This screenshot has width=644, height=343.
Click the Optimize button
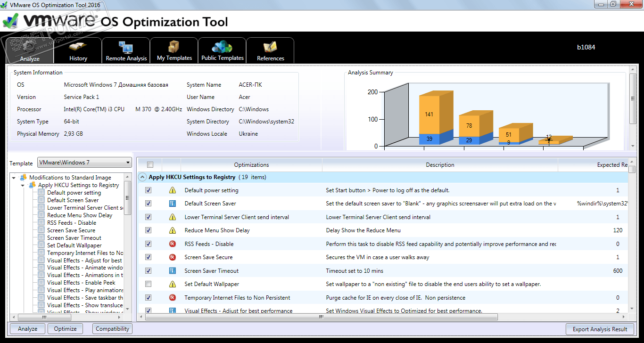pyautogui.click(x=65, y=329)
